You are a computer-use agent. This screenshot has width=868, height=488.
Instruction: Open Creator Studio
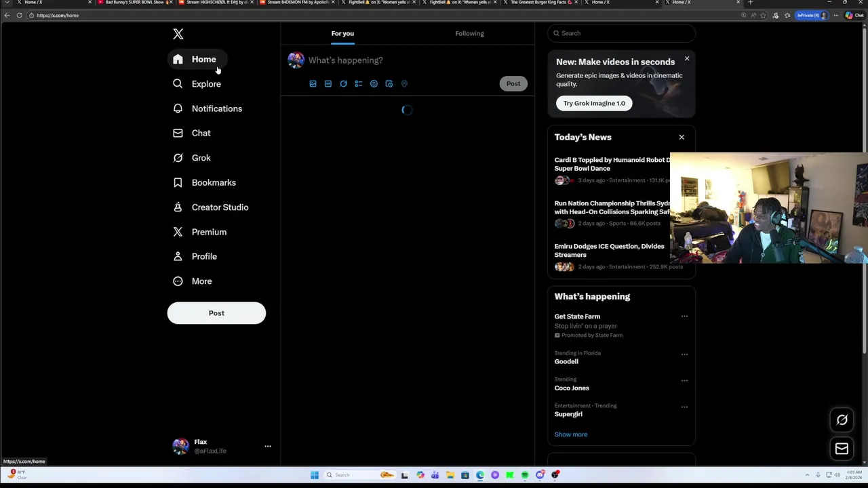[211, 207]
